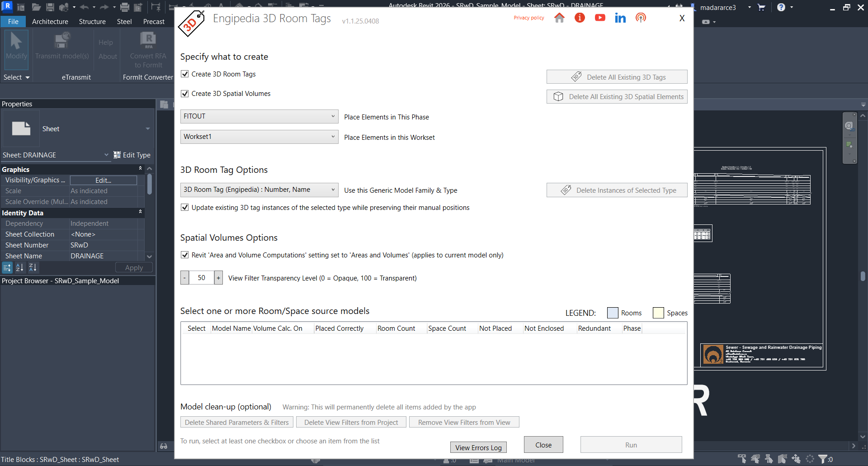The width and height of the screenshot is (868, 466).
Task: Click the Engipedia 3D tag logo
Action: [191, 24]
